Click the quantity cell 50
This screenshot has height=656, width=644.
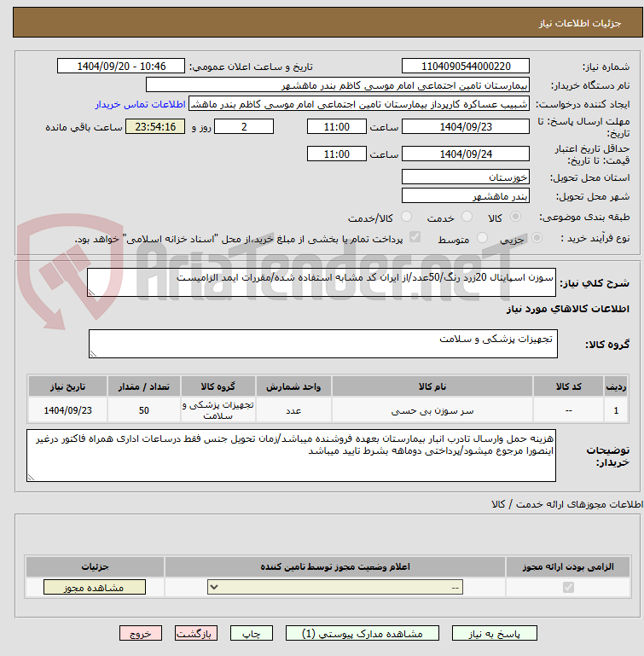(x=144, y=410)
